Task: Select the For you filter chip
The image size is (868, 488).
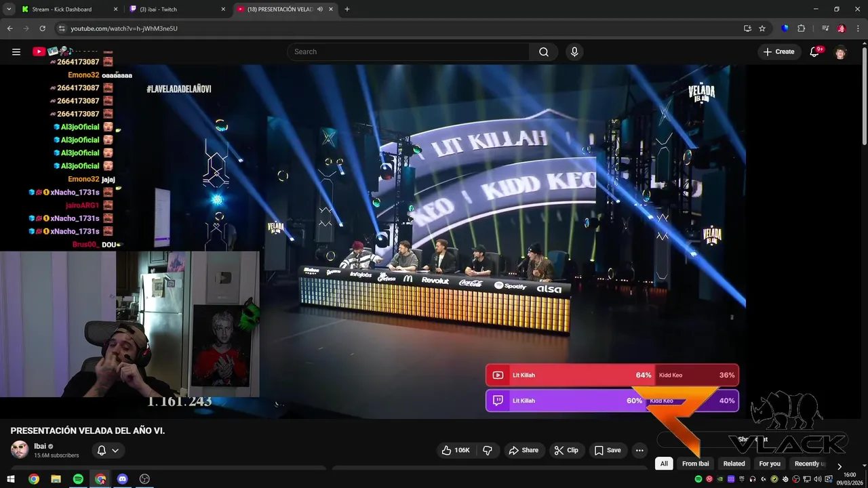Action: [770, 464]
